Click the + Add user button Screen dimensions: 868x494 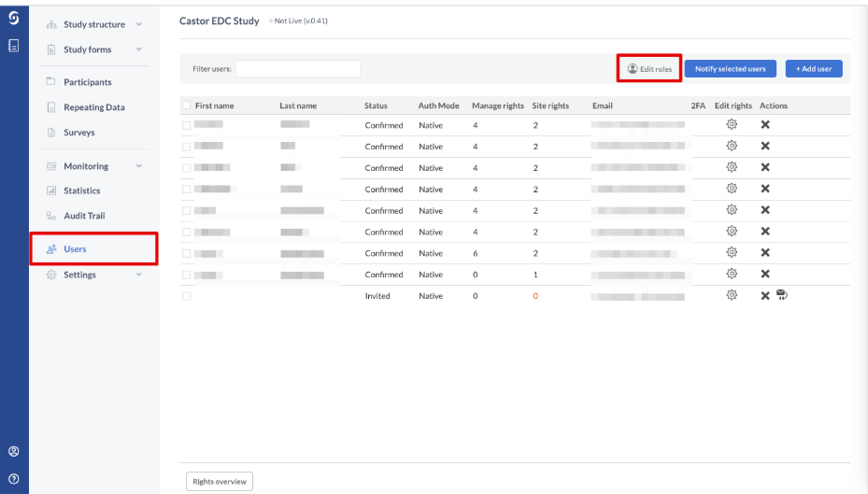point(814,68)
